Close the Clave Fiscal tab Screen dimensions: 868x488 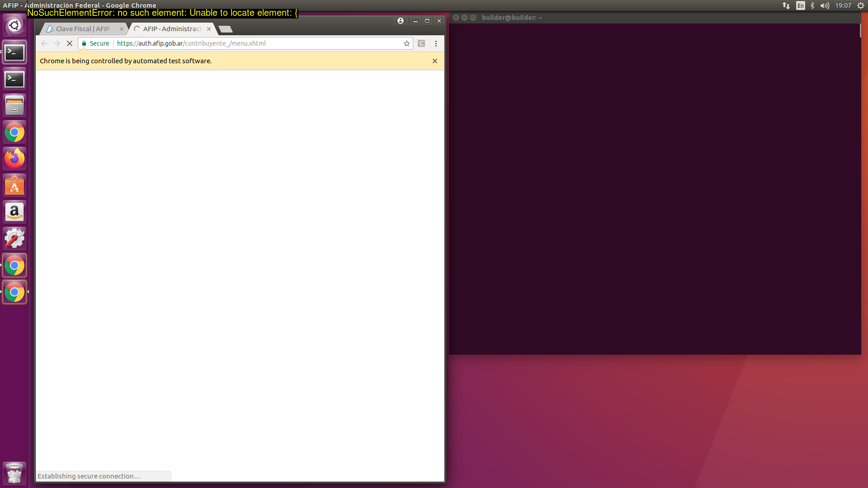122,29
